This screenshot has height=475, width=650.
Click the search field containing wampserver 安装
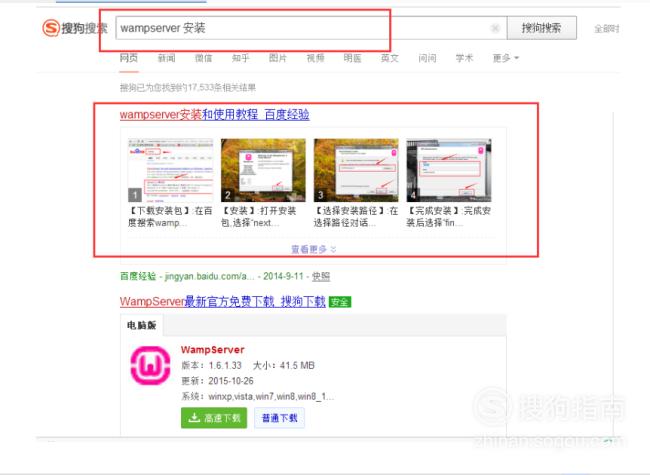point(311,28)
